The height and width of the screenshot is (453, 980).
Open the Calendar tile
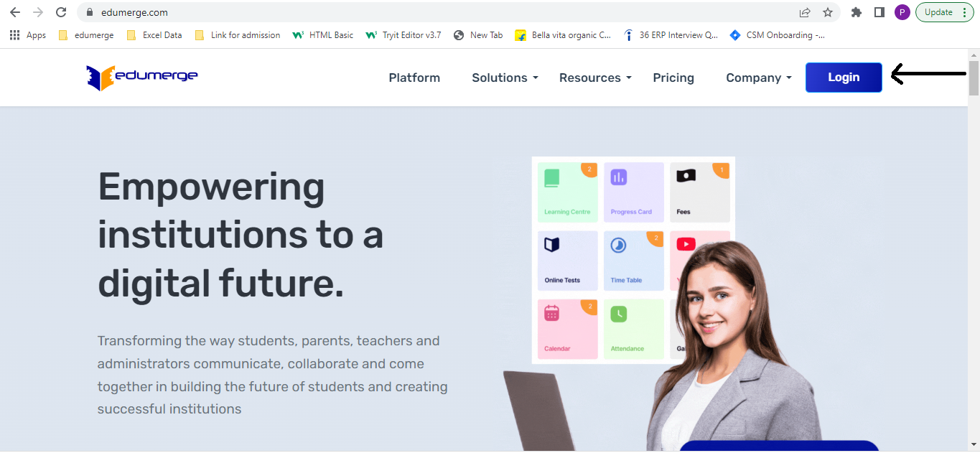(567, 329)
